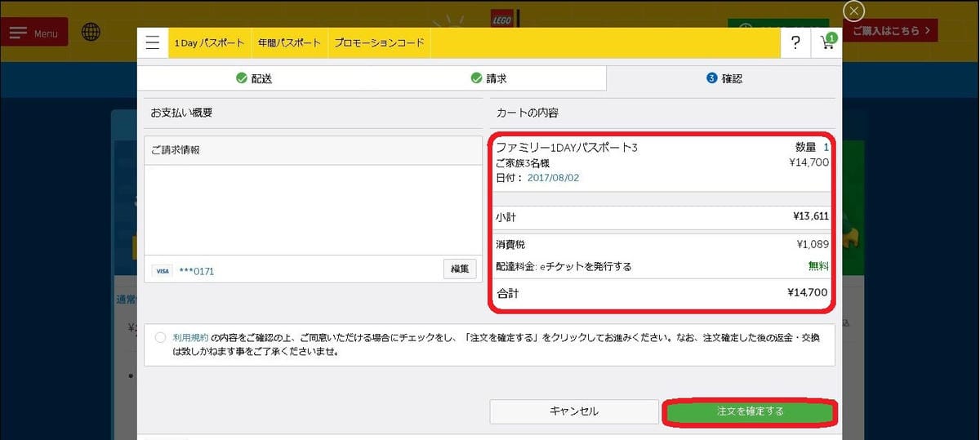The height and width of the screenshot is (440, 980).
Task: Select the 1 Day パスポート tab
Action: (209, 43)
